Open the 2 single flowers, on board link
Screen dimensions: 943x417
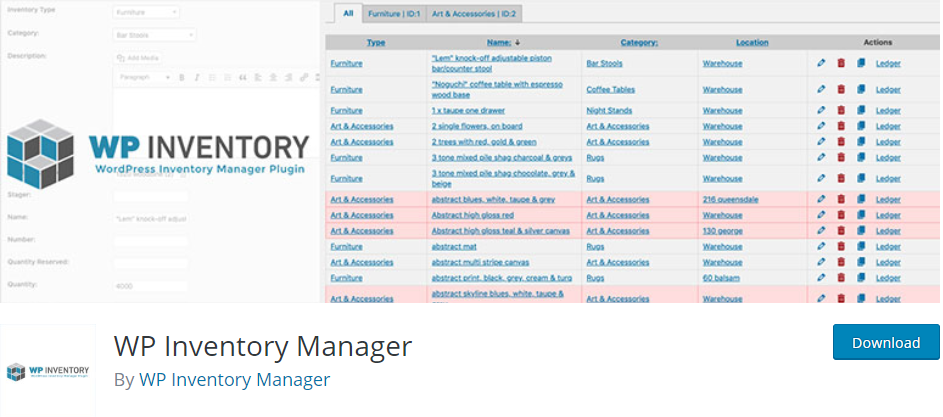477,126
